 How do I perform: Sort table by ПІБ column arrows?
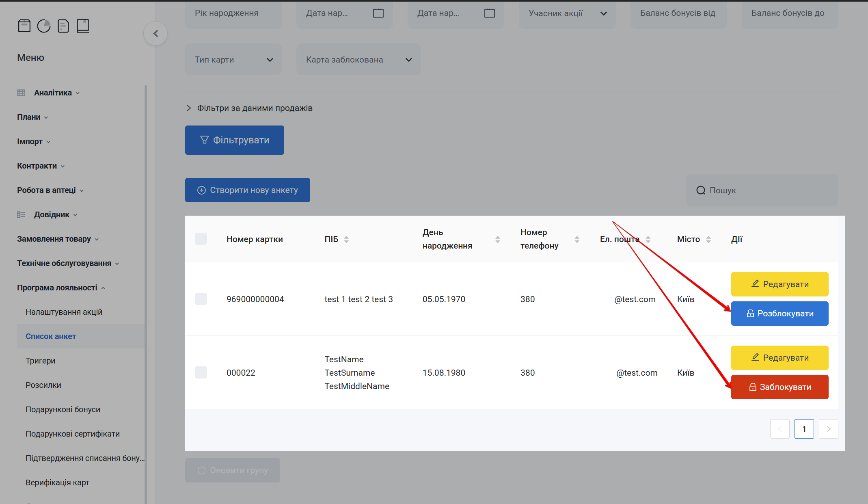point(346,239)
